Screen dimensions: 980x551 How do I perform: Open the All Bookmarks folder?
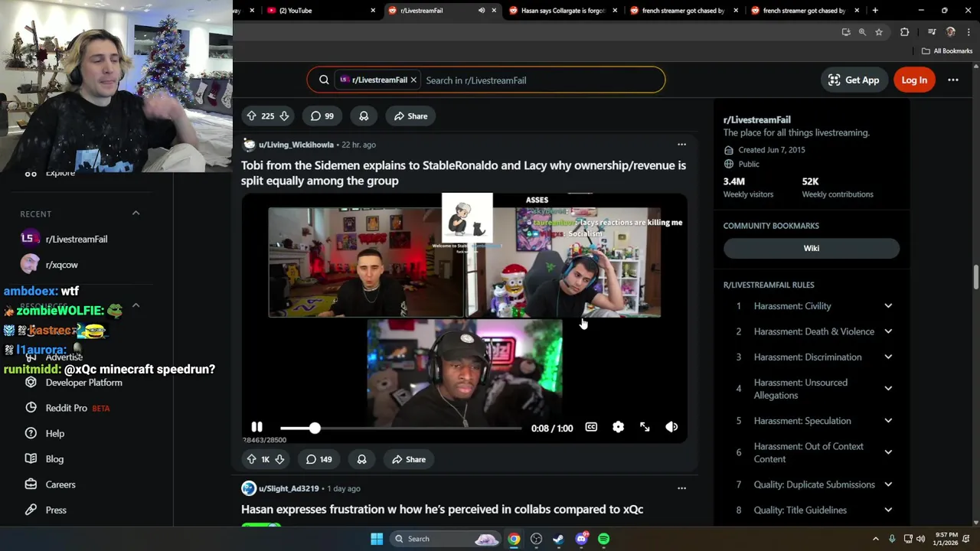946,51
